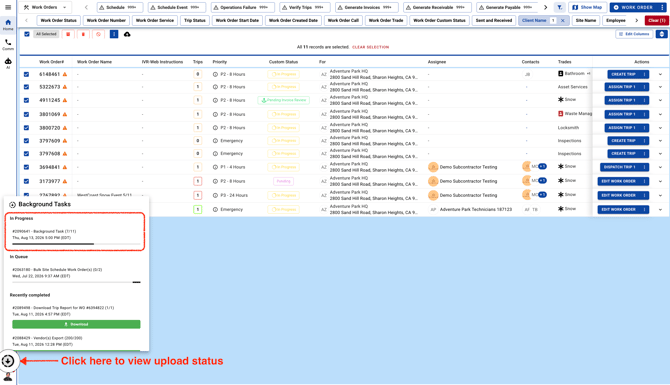Go to Home in sidebar

point(8,24)
